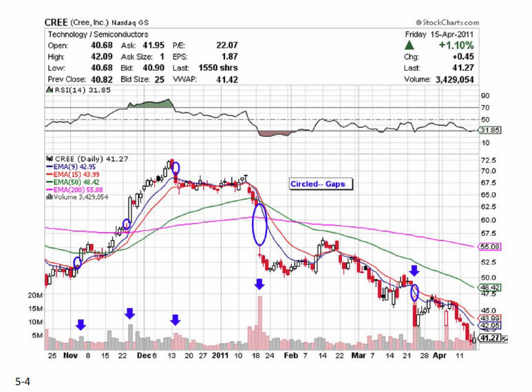
Task: Click the CREE ticker symbol title
Action: [56, 23]
